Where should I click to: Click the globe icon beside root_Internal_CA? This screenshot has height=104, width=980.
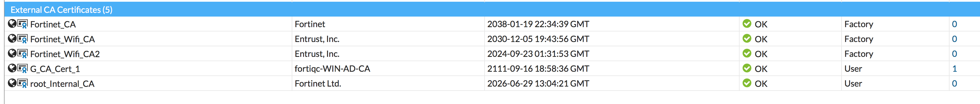[x=12, y=83]
